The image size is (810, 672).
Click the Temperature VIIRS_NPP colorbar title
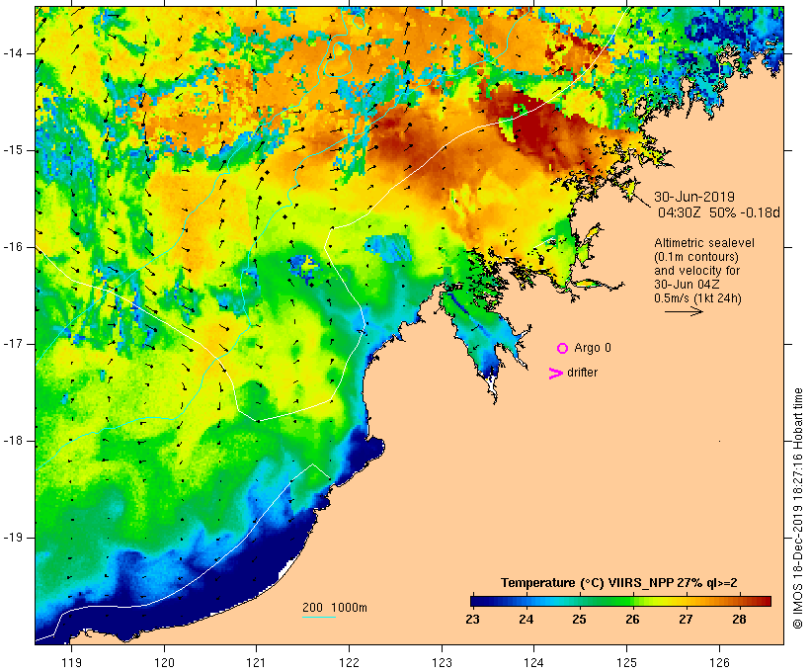coord(619,583)
